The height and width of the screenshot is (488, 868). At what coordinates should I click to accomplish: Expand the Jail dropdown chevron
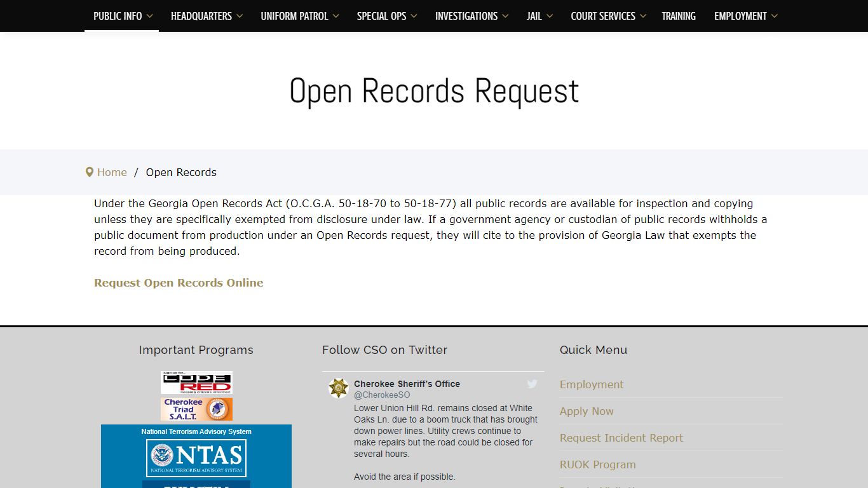[x=550, y=17]
